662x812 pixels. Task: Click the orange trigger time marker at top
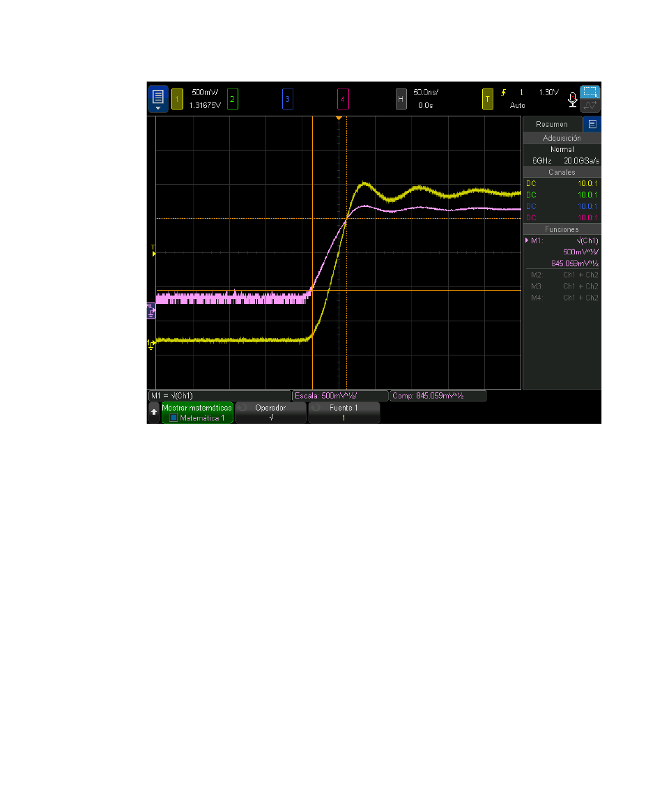[339, 118]
